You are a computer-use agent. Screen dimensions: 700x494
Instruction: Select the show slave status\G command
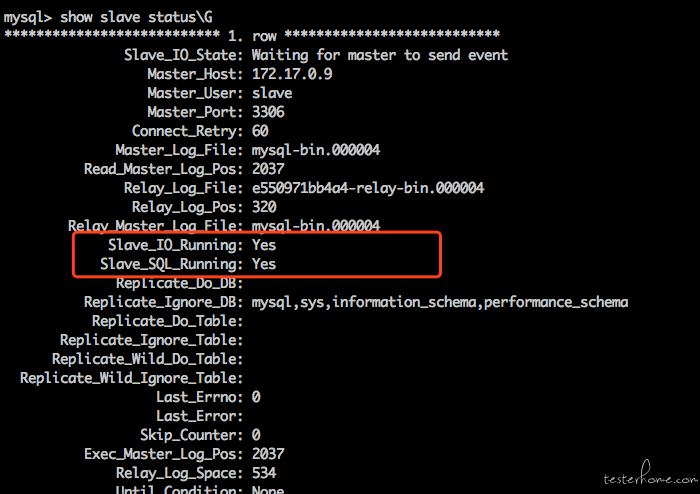coord(136,17)
